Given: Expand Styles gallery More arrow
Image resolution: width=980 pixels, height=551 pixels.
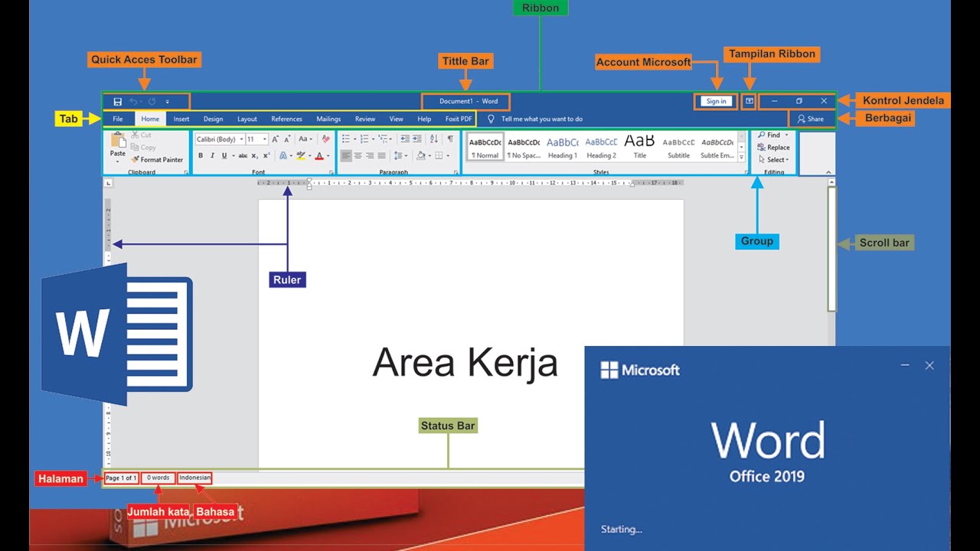Looking at the screenshot, I should [741, 157].
